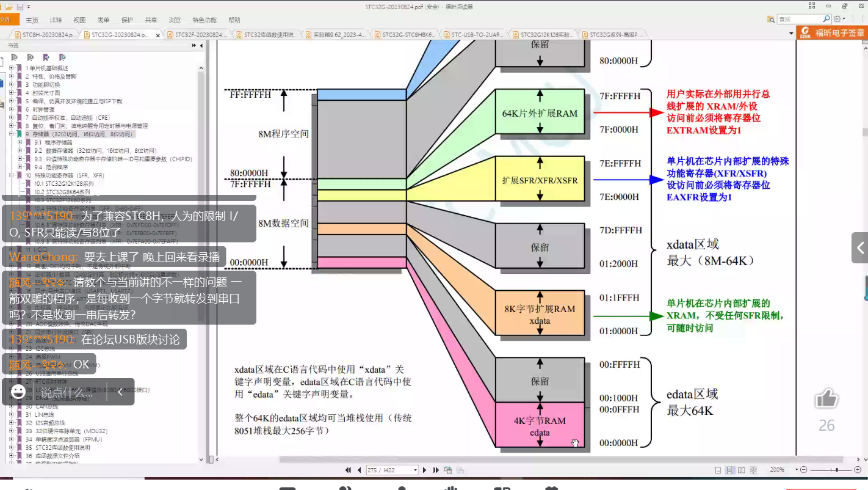This screenshot has height=490, width=868.
Task: Click the zoom slider handle in status bar
Action: pyautogui.click(x=837, y=470)
